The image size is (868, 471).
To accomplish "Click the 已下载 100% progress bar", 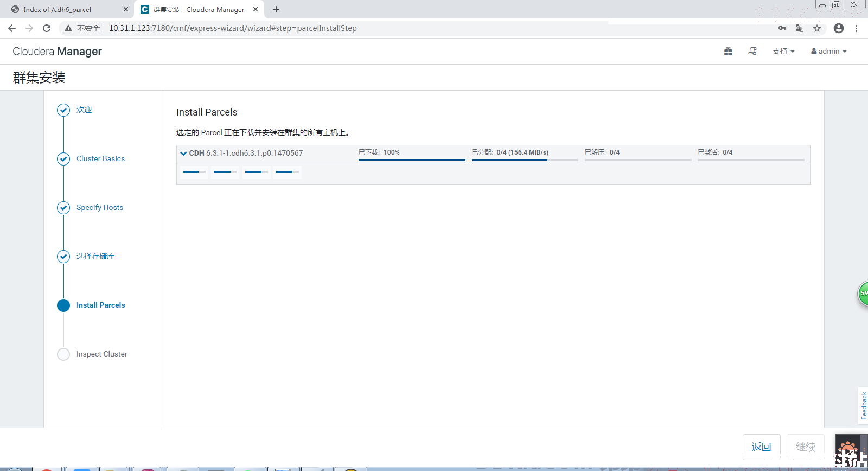I will click(412, 160).
